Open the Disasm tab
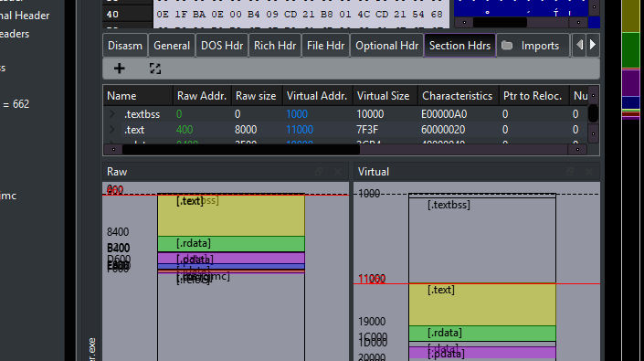 click(125, 46)
